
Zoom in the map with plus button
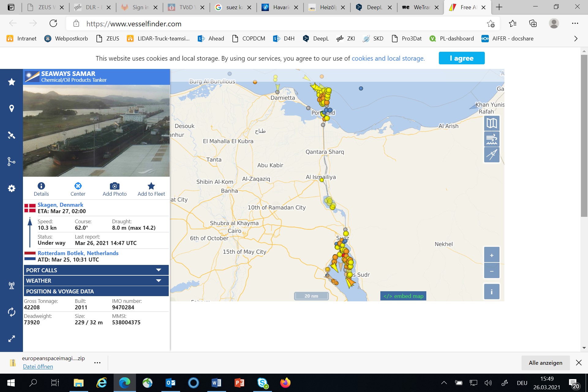(x=492, y=255)
